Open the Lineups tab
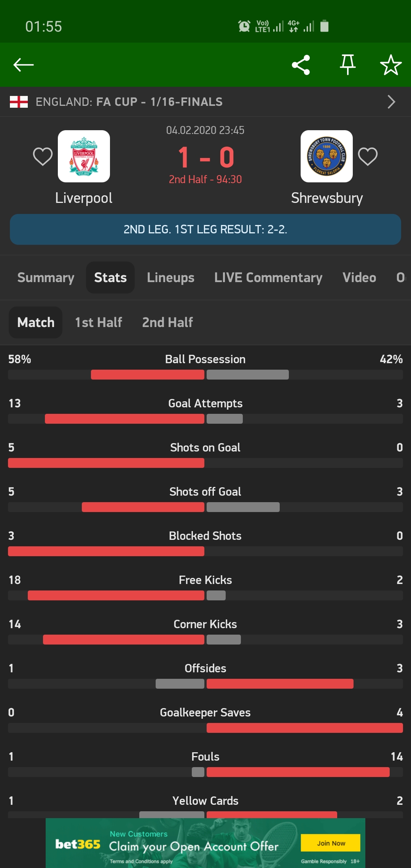This screenshot has height=868, width=411. (x=170, y=278)
